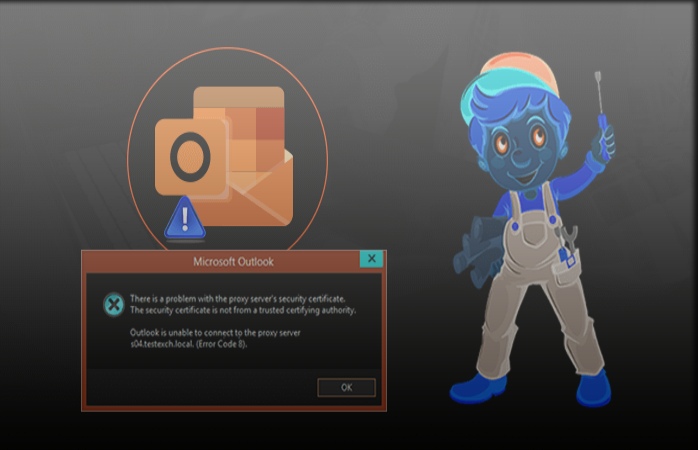Click the warning triangle exclamation icon
The image size is (700, 450).
pyautogui.click(x=185, y=218)
